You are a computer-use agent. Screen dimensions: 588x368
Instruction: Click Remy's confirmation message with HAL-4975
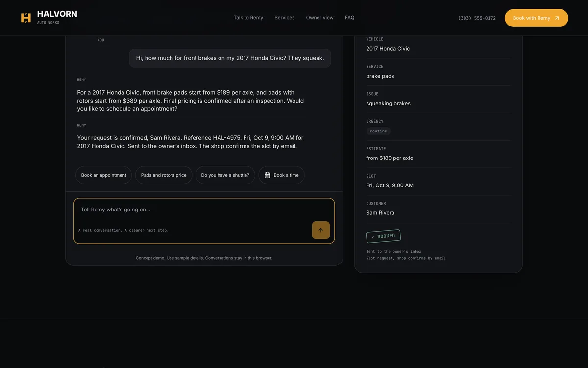click(x=191, y=142)
